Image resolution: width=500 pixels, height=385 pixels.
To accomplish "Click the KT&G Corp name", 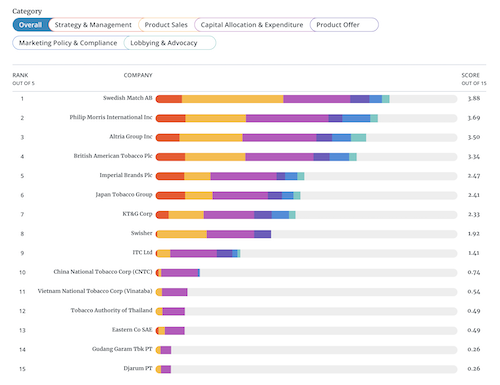I will 137,214.
